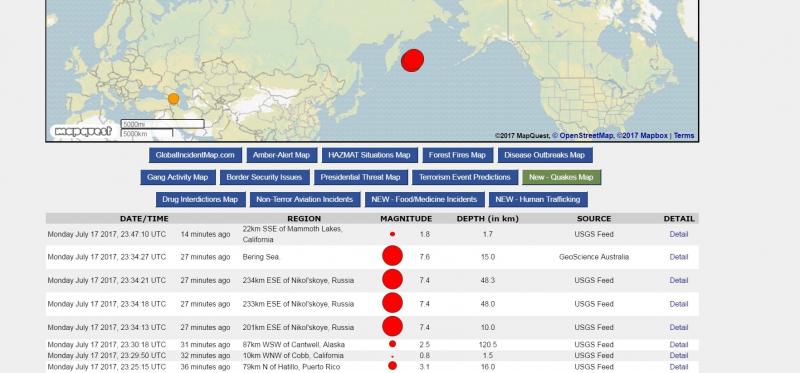800x373 pixels.
Task: Open the GlobalIncidentMap.com button
Action: coord(195,155)
